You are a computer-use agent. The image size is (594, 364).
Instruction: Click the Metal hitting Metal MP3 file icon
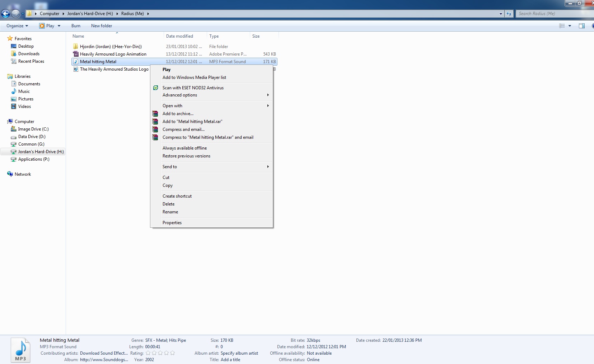(76, 61)
